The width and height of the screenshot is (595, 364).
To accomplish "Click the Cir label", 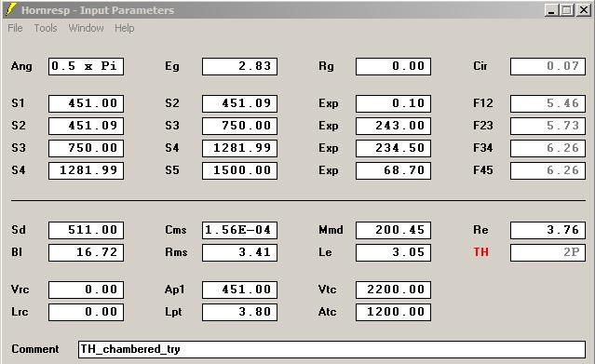I will click(480, 66).
